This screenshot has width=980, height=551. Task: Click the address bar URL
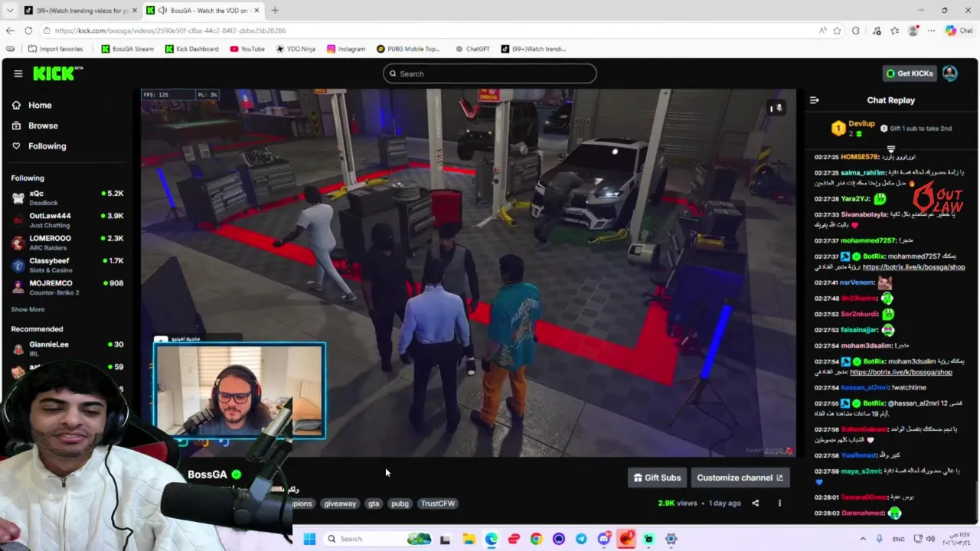coord(170,31)
